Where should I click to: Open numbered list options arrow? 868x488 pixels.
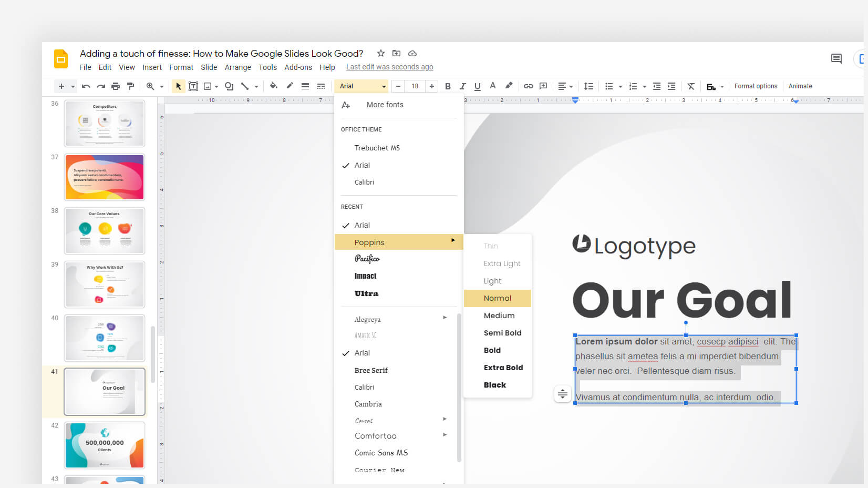pos(645,86)
